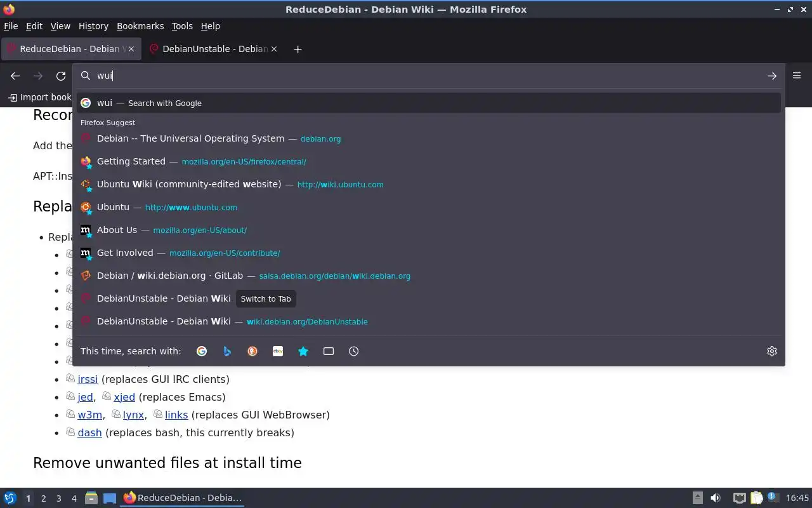Screen dimensions: 812x508
Task: Open the volume control tray icon
Action: [x=716, y=498]
